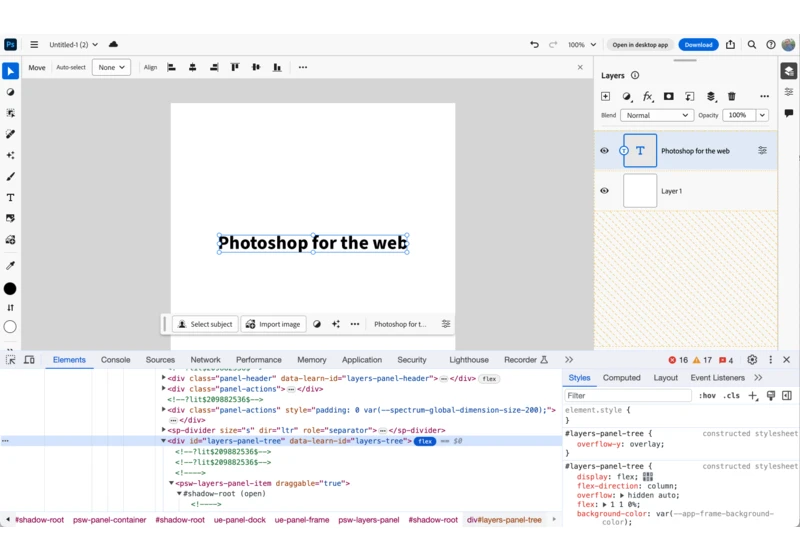Viewport: 800px width, 560px height.
Task: Select the Type tool in left toolbar
Action: click(10, 197)
